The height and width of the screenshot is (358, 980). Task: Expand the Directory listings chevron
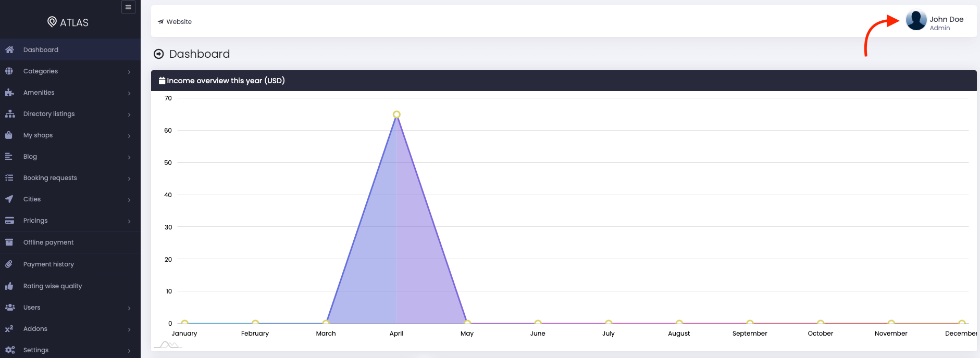tap(129, 114)
